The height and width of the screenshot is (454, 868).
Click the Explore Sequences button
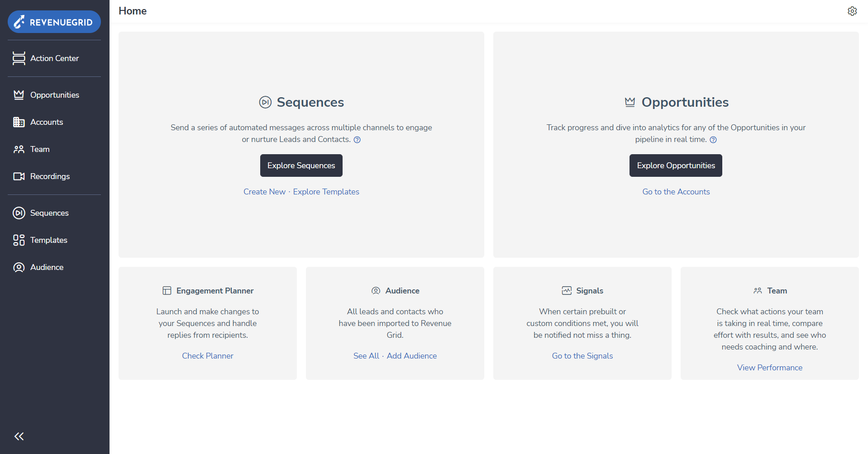301,166
